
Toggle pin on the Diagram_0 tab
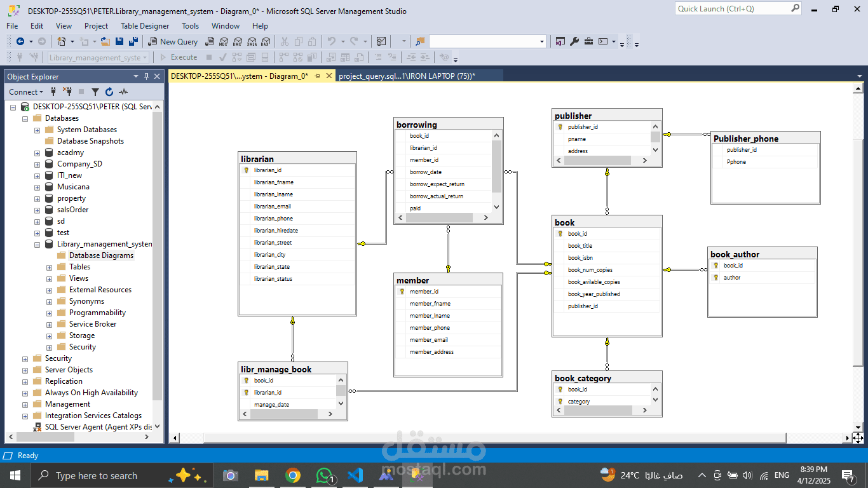click(317, 76)
